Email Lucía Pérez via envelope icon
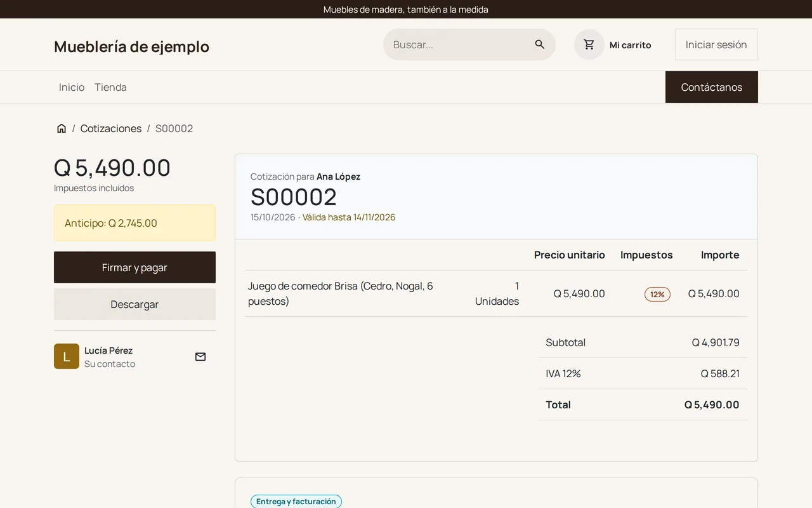812x508 pixels. tap(200, 357)
